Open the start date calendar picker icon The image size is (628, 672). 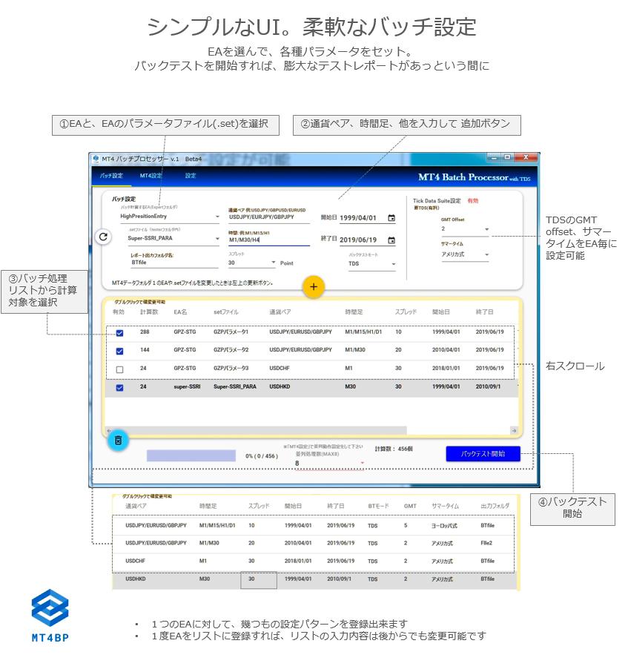[391, 218]
